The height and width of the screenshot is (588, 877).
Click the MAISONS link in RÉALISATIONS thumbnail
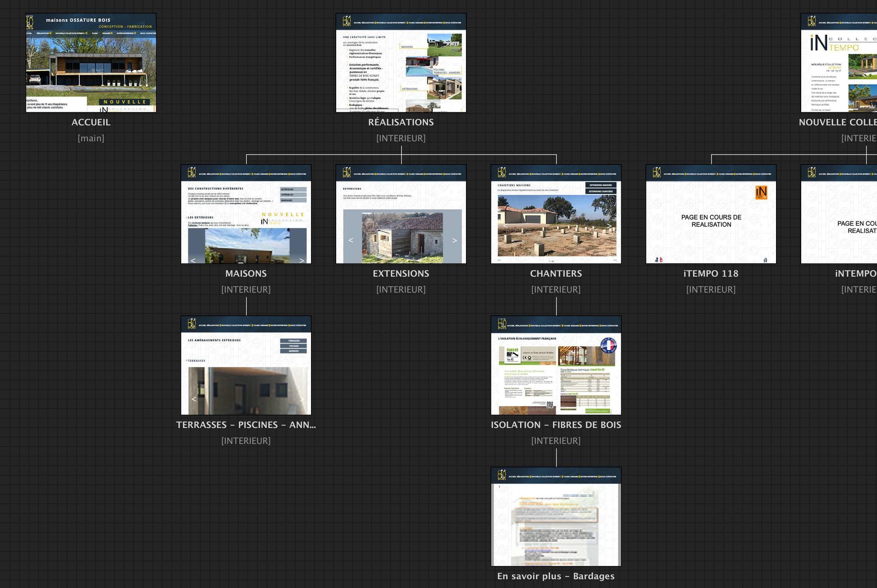point(407,47)
